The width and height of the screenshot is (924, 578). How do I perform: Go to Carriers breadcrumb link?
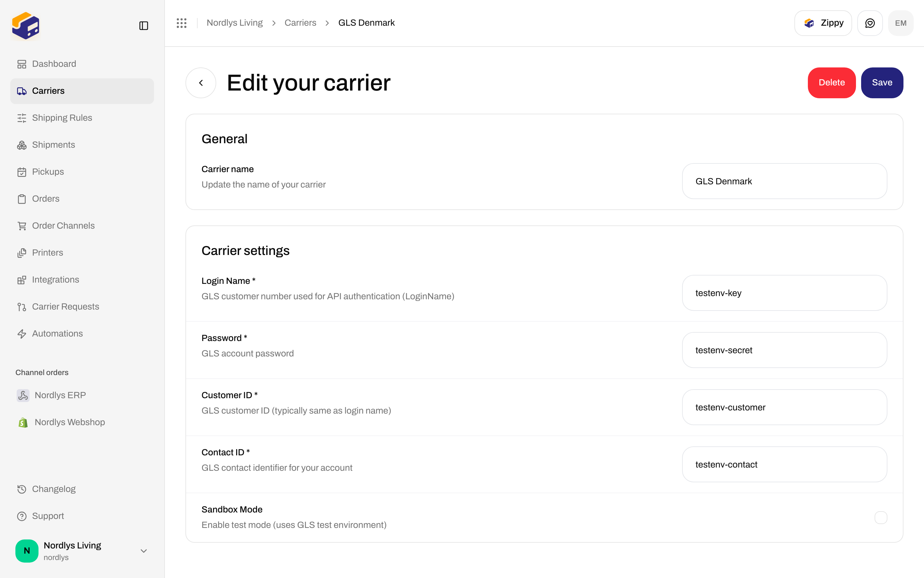pos(301,23)
